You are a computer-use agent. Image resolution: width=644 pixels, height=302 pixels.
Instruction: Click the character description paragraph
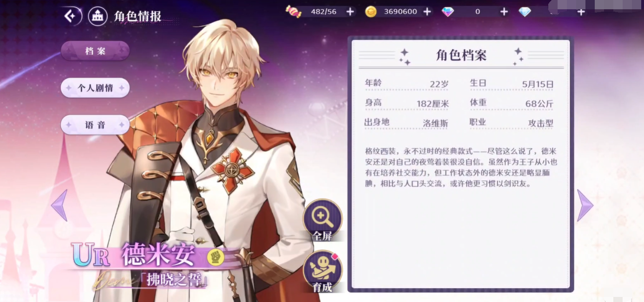(x=461, y=167)
